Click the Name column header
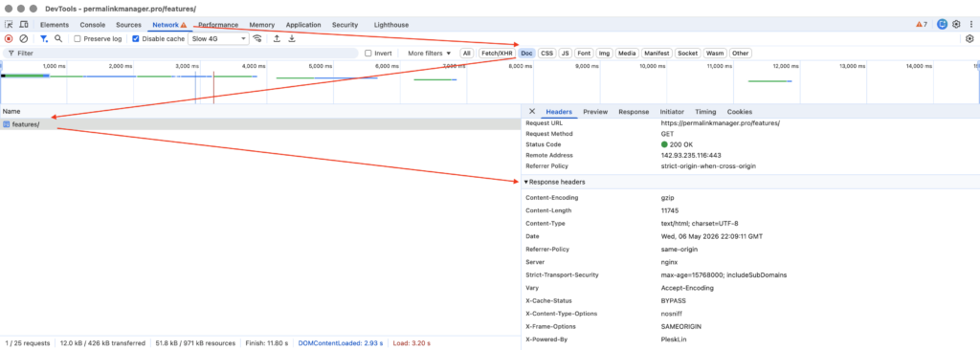 pos(260,111)
